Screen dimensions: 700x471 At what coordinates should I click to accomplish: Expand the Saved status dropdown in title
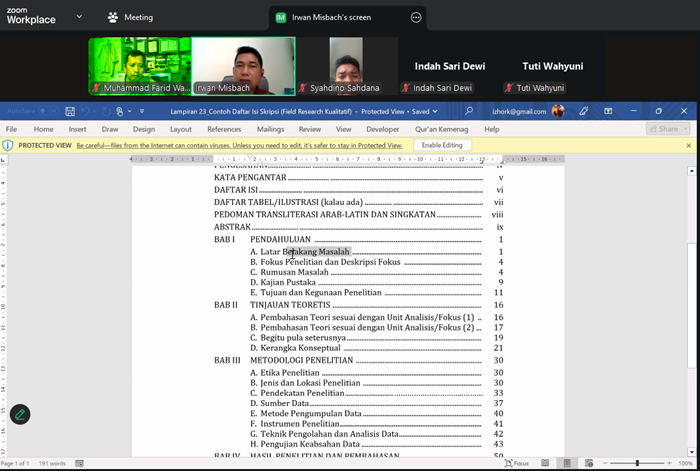pos(435,112)
